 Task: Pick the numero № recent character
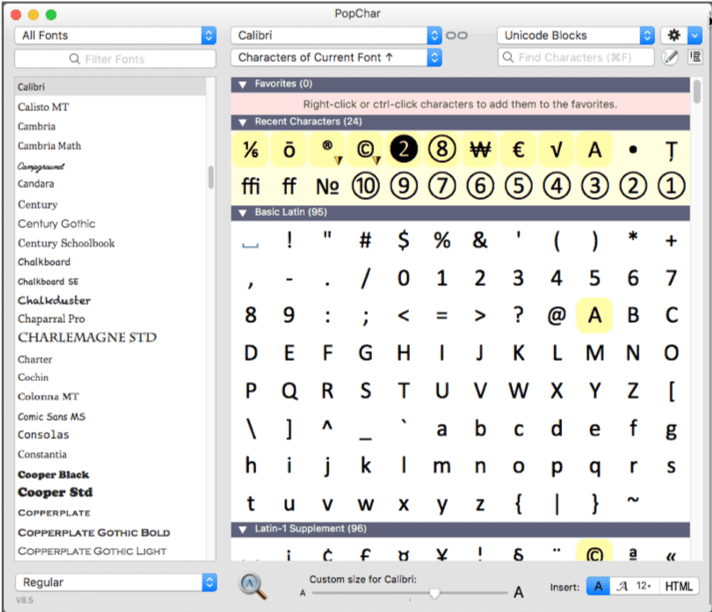point(327,186)
